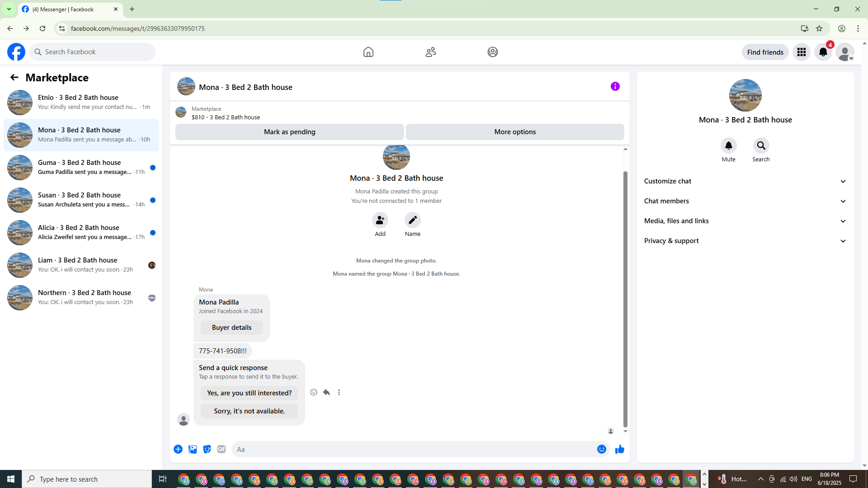Show hidden system tray icons
Image resolution: width=868 pixels, height=488 pixels.
click(761, 479)
